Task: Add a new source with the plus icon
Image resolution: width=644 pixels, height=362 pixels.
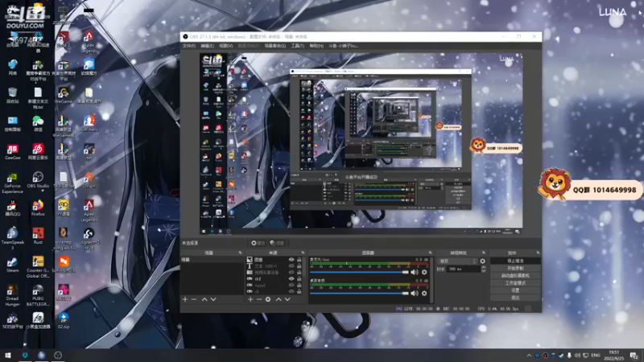Action: pyautogui.click(x=250, y=299)
